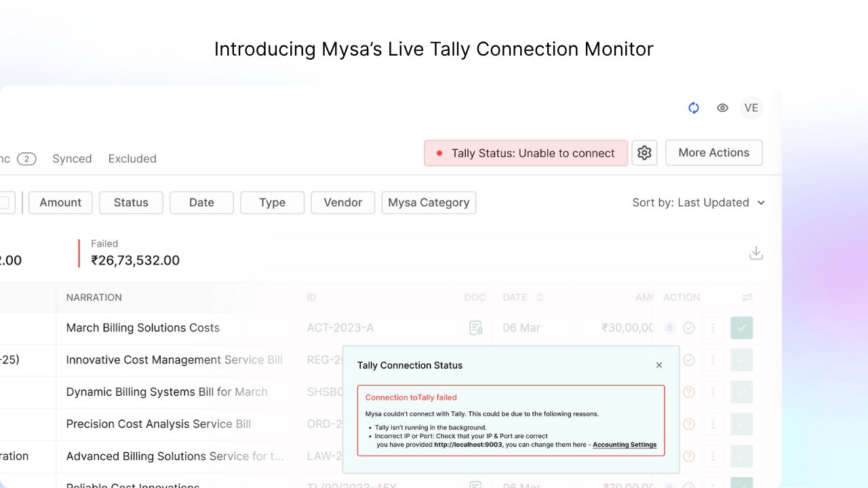The image size is (868, 488).
Task: Expand the Sort by: Last Updated dropdown
Action: [x=698, y=203]
